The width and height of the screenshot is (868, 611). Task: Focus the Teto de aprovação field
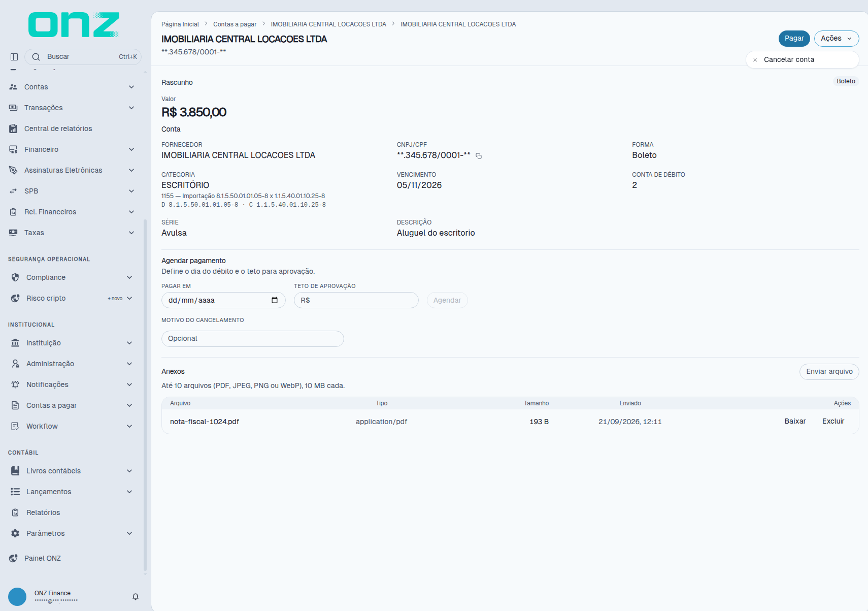pos(356,300)
